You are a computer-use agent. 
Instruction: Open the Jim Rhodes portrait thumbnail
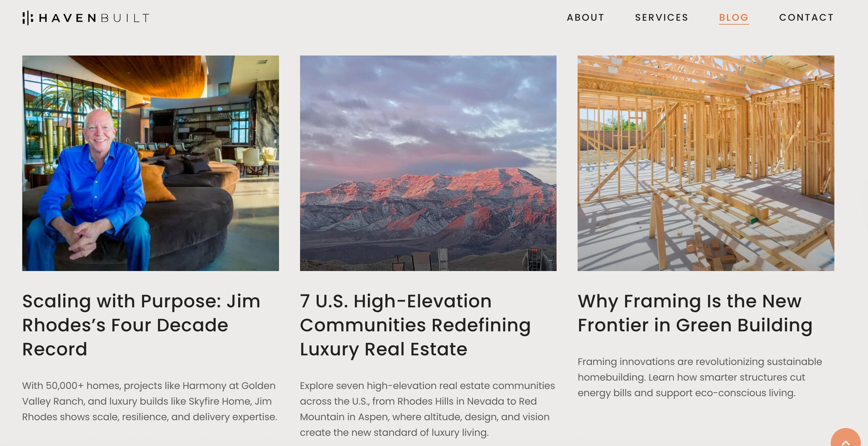[x=150, y=163]
